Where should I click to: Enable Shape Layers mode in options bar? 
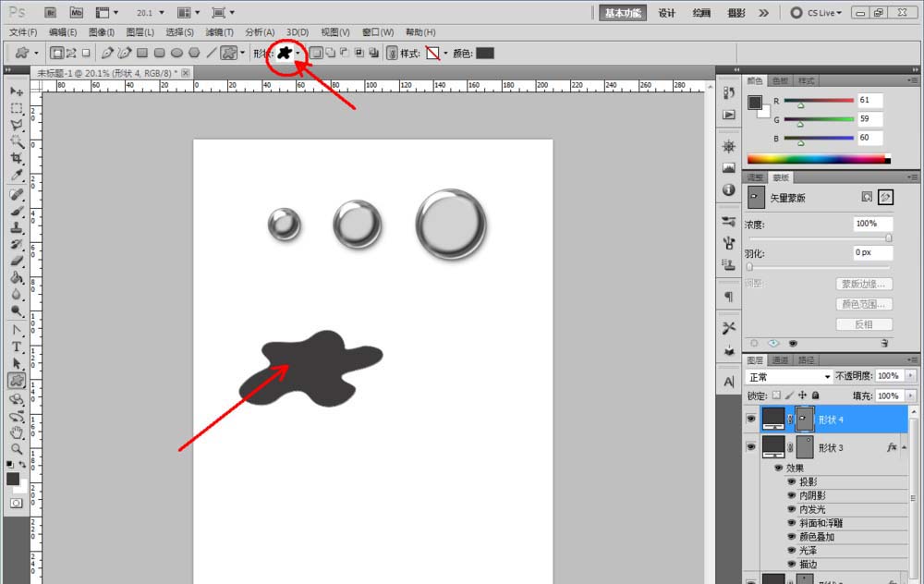56,53
